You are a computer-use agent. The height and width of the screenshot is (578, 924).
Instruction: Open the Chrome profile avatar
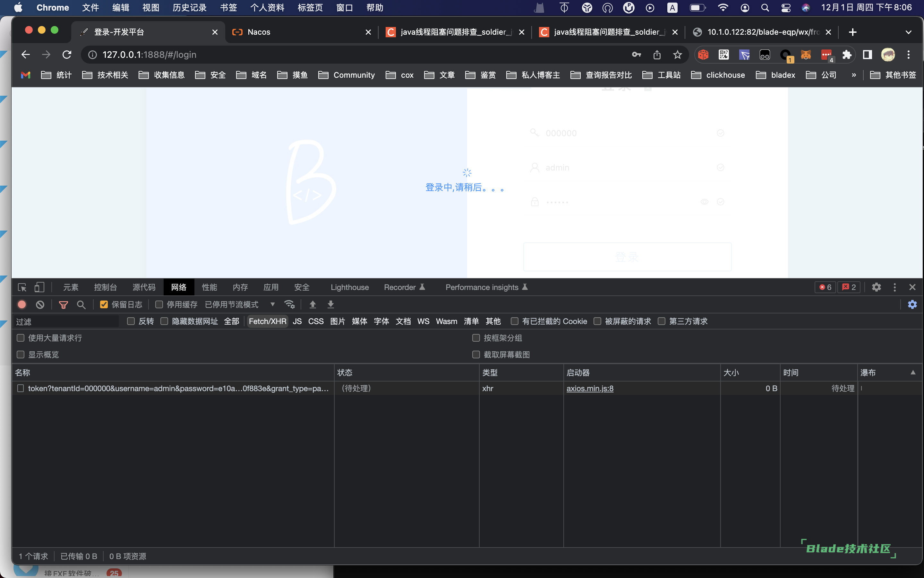pyautogui.click(x=888, y=55)
